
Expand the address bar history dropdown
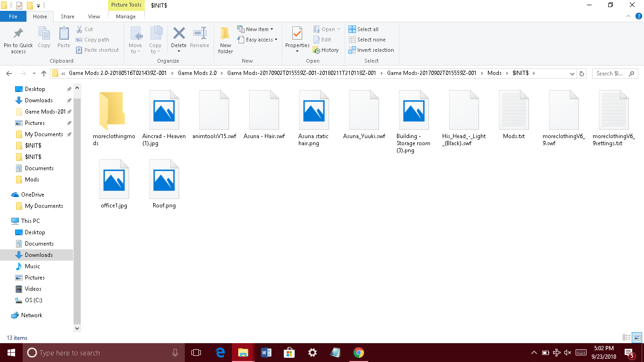click(572, 74)
